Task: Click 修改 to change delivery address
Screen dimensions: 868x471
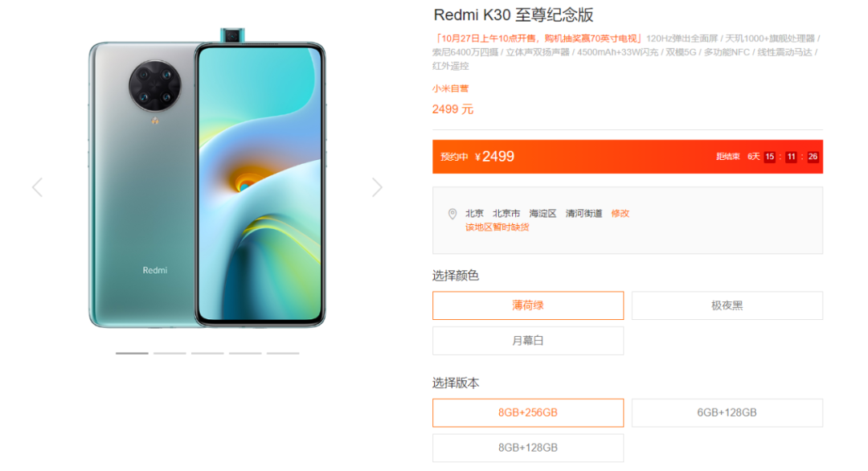Action: point(620,214)
